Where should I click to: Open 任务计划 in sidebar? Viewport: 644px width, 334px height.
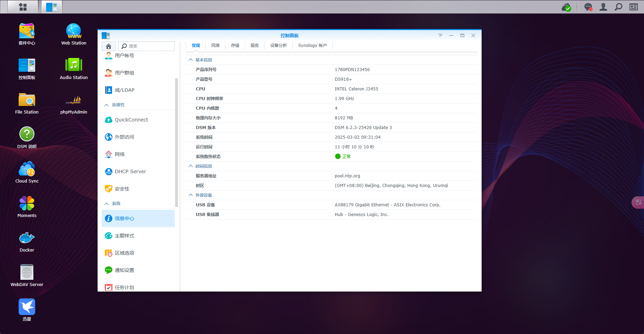coord(138,287)
